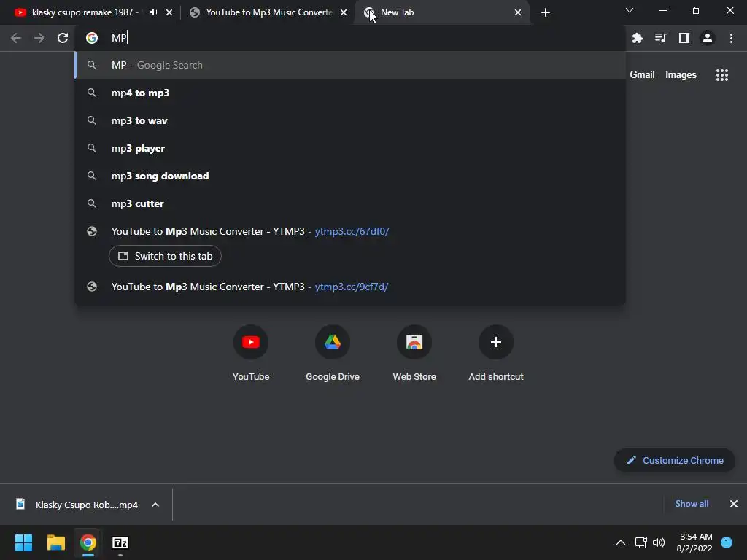Click the network tray icon
Screen dimensions: 747x560
coord(640,542)
